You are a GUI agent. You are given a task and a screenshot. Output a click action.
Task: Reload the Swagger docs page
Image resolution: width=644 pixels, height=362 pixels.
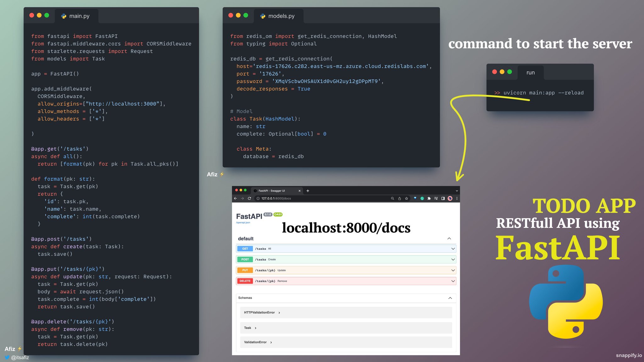[x=249, y=198]
